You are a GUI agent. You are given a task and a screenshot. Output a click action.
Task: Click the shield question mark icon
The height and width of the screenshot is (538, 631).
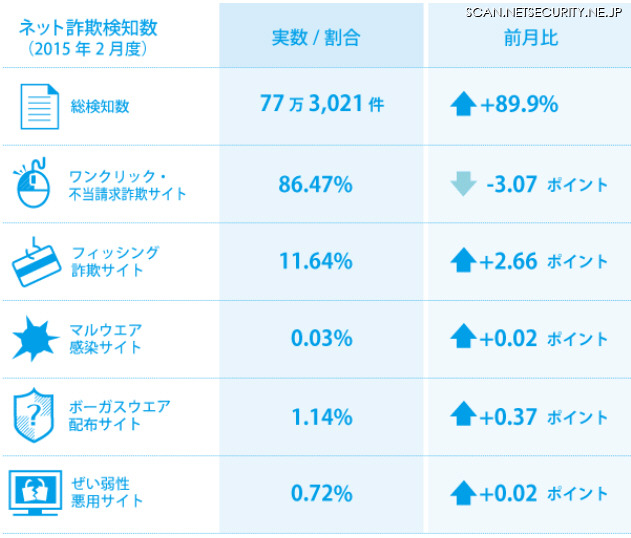(x=35, y=415)
